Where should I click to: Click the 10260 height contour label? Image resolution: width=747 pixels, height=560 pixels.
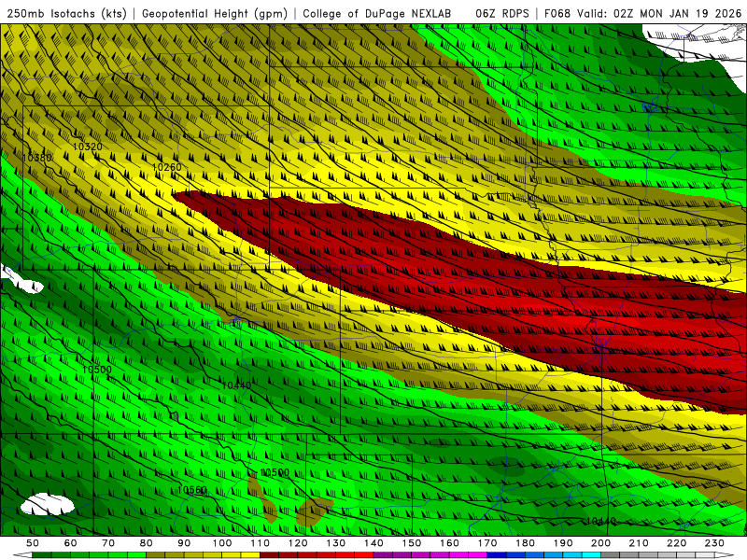pyautogui.click(x=167, y=167)
